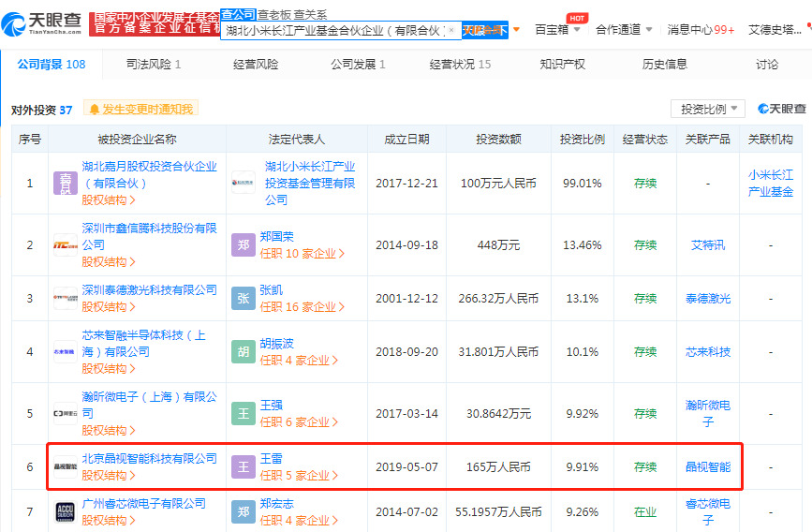The width and height of the screenshot is (812, 532).
Task: Switch to the 讨论 tab
Action: click(767, 65)
